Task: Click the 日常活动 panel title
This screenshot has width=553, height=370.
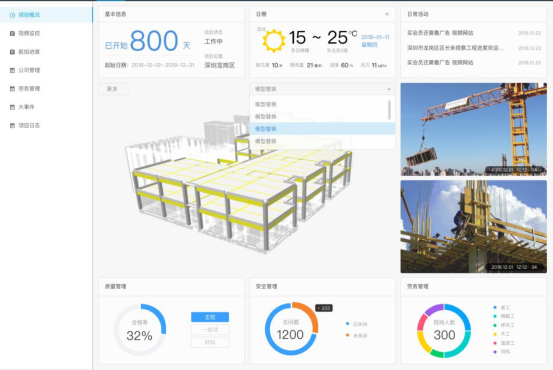Action: pyautogui.click(x=418, y=14)
